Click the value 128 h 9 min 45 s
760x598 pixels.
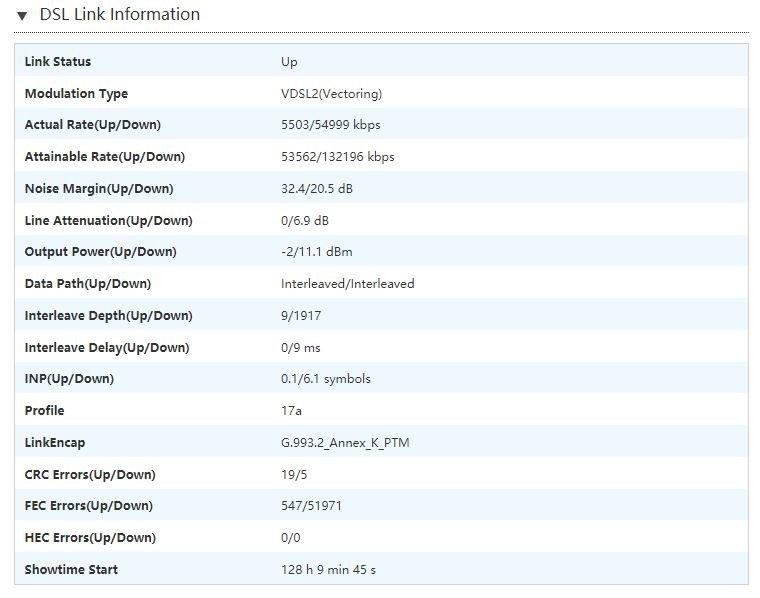pos(328,569)
